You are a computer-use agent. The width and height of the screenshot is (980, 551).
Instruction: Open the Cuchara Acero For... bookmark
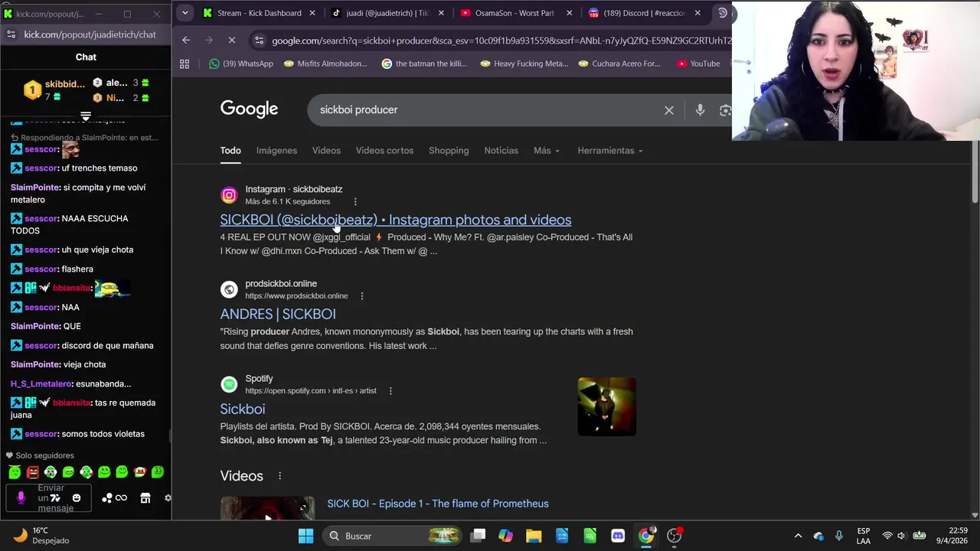point(619,64)
